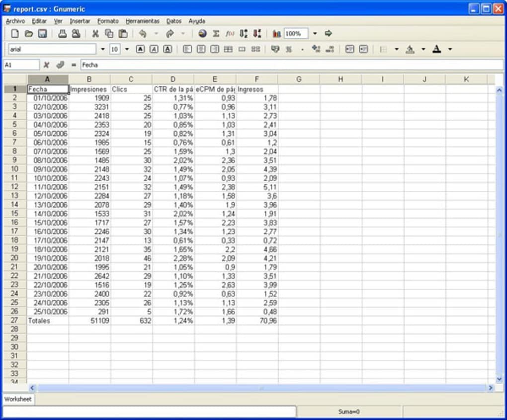Screen dimensions: 507x420
Task: Open the font color picker arrow
Action: click(450, 49)
